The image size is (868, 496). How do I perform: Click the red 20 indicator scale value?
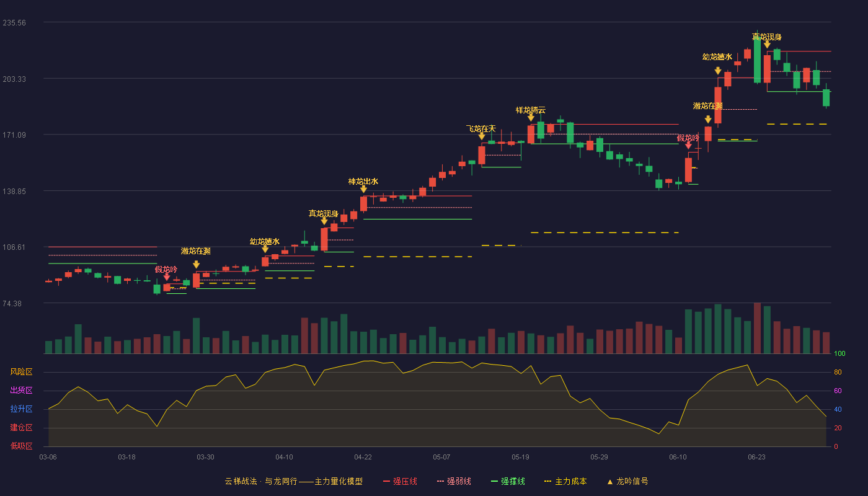click(x=838, y=428)
